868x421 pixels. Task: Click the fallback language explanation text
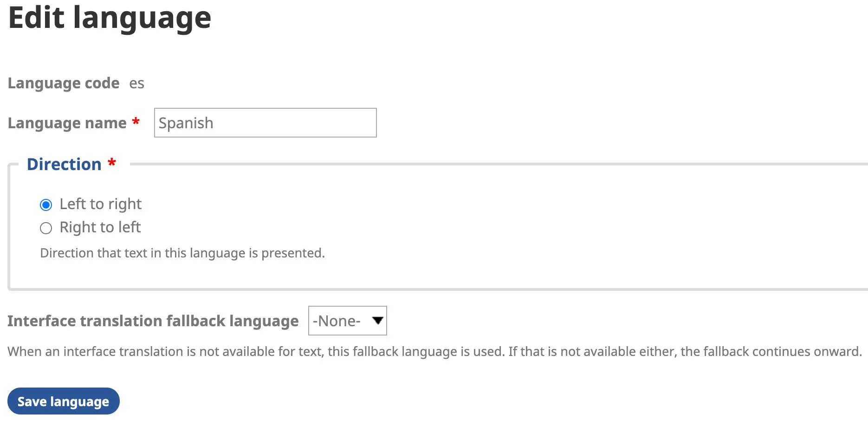tap(434, 352)
